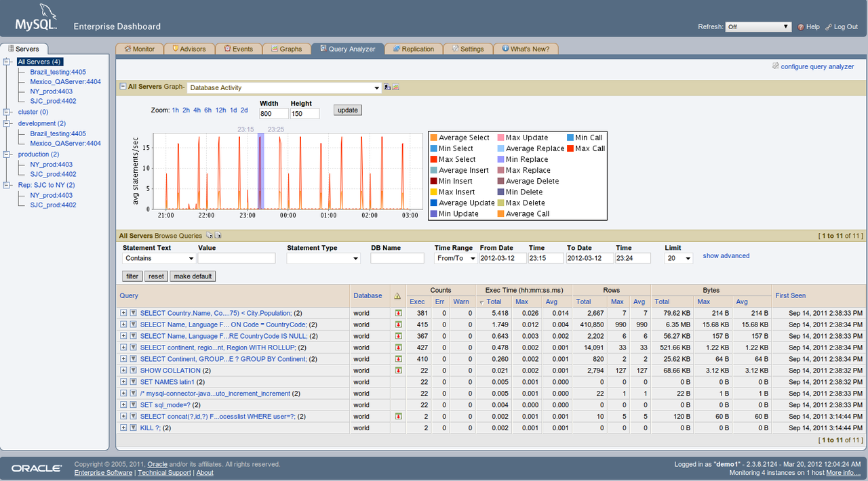Open menu arrow icon for SET sql_mode=? query

(x=134, y=405)
